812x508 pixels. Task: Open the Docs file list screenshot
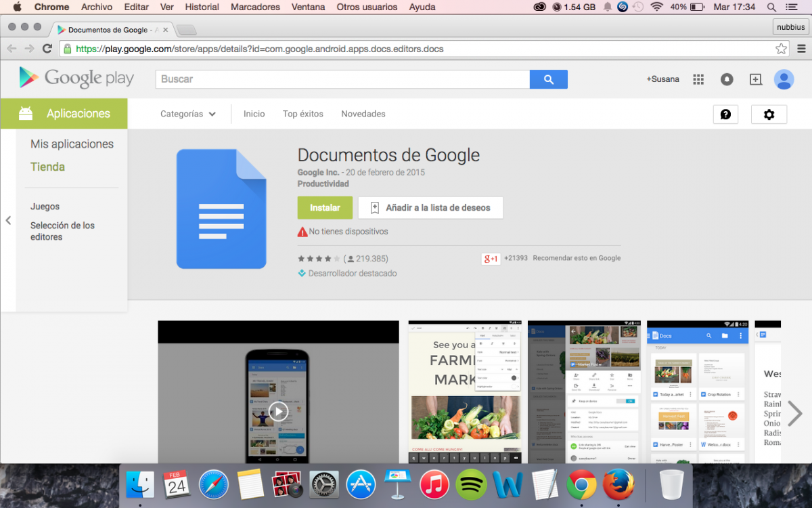click(698, 391)
